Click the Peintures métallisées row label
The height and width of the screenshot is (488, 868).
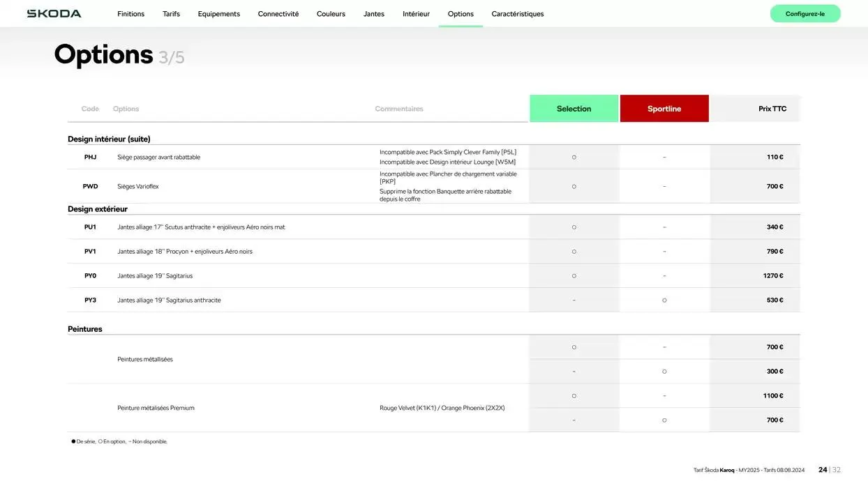click(145, 360)
